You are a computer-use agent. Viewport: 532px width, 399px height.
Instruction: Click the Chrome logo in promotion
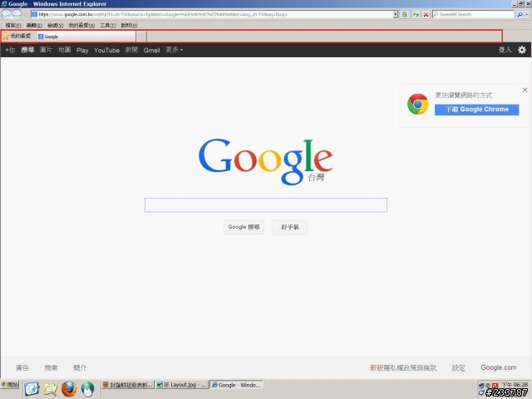point(417,104)
